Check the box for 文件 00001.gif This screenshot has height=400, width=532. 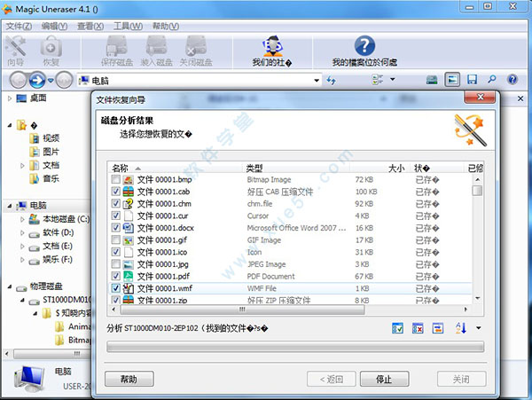click(115, 239)
